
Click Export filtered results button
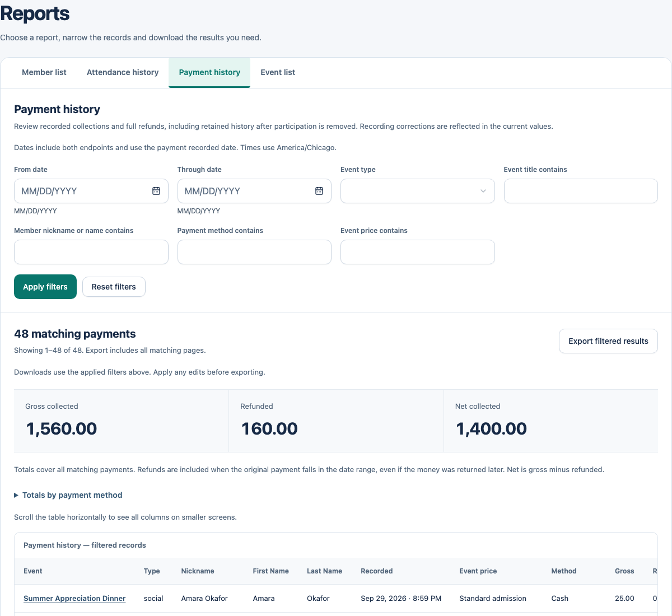coord(608,341)
